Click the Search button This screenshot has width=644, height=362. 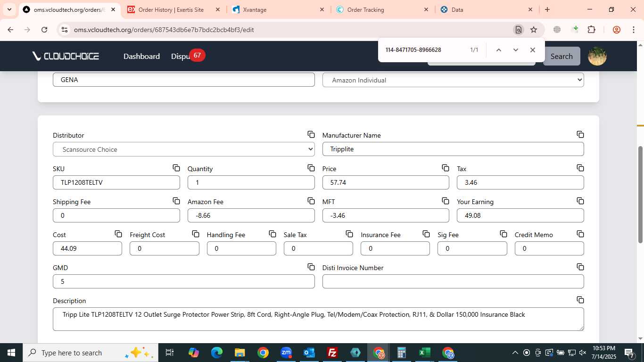pos(561,56)
